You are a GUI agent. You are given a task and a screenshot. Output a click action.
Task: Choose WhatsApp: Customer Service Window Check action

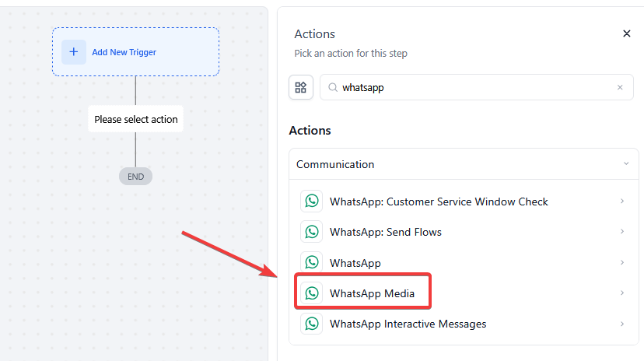click(464, 202)
